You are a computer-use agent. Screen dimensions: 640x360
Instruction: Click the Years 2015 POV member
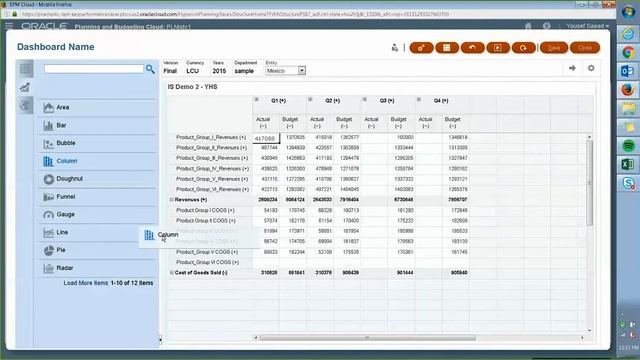219,71
